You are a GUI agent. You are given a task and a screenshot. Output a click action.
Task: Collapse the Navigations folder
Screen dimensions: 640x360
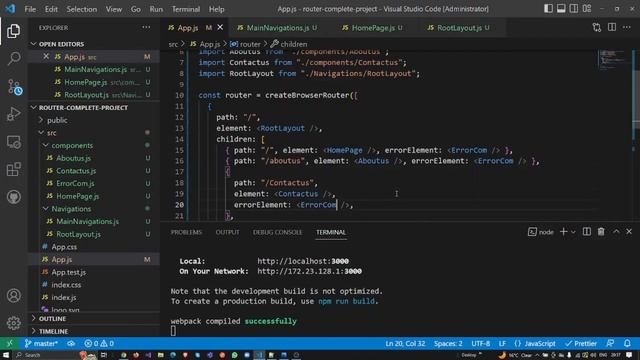click(x=94, y=209)
